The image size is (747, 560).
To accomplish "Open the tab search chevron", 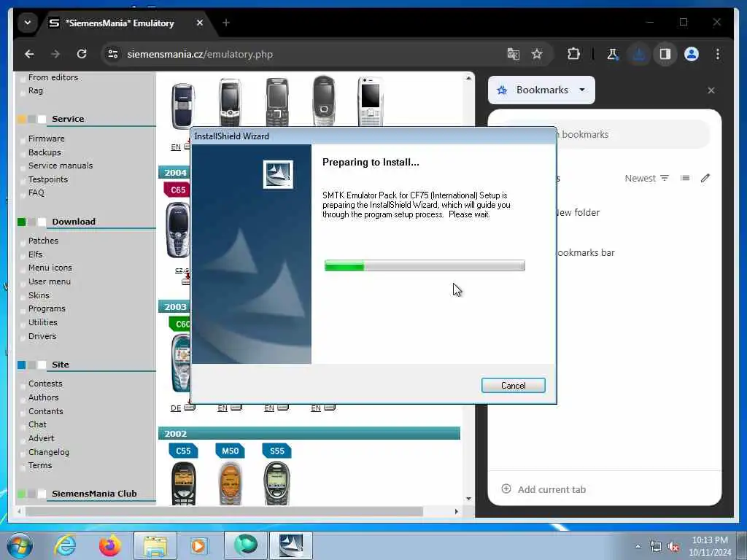I will [x=28, y=23].
